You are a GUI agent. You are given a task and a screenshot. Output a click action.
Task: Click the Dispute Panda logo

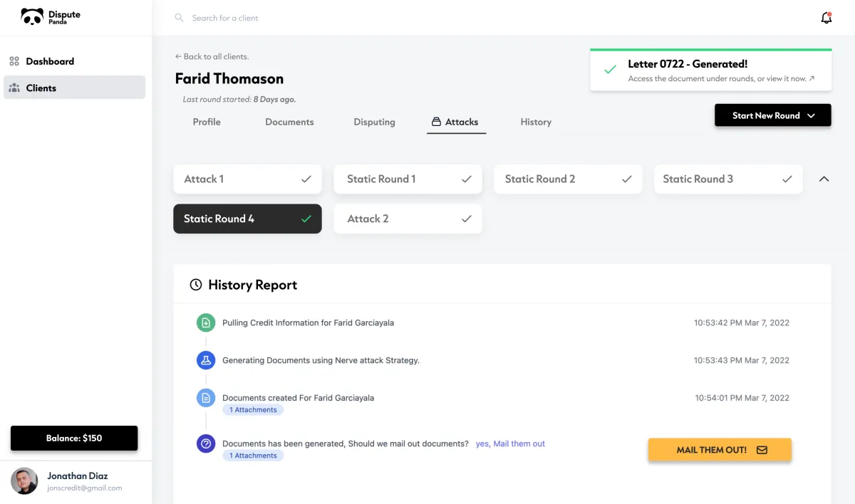[x=51, y=17]
